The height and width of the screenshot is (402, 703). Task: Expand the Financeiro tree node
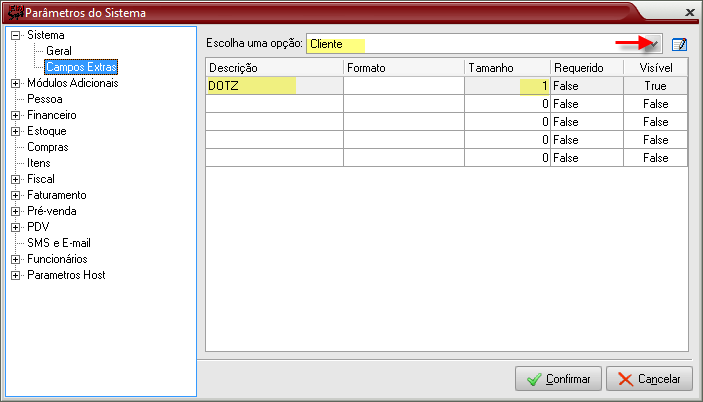(15, 115)
